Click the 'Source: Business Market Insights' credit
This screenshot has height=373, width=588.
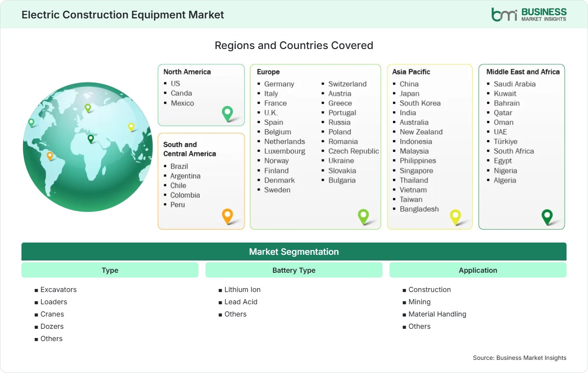520,358
